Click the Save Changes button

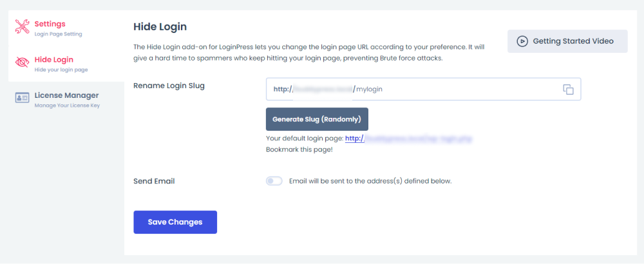(x=175, y=222)
